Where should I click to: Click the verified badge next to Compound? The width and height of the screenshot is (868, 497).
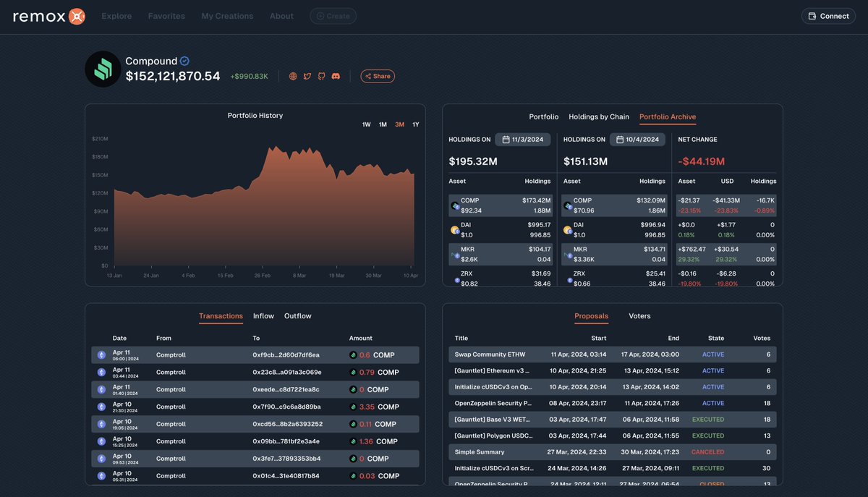[x=187, y=61]
